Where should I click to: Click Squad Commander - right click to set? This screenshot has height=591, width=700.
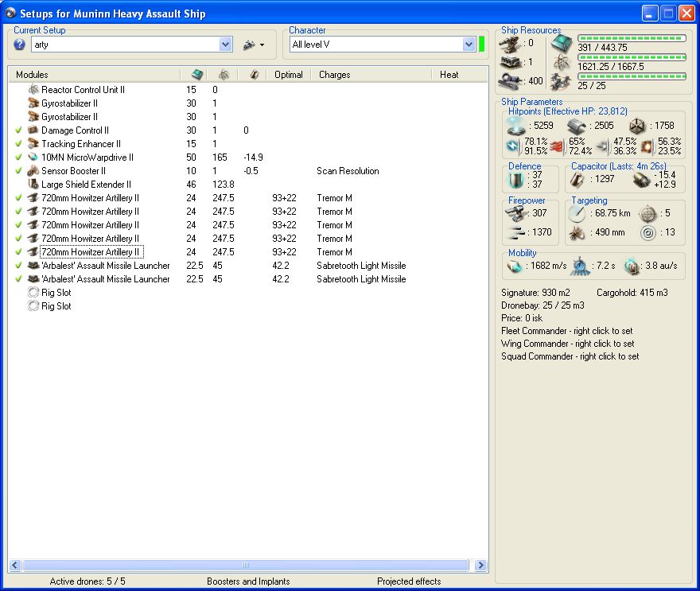570,356
